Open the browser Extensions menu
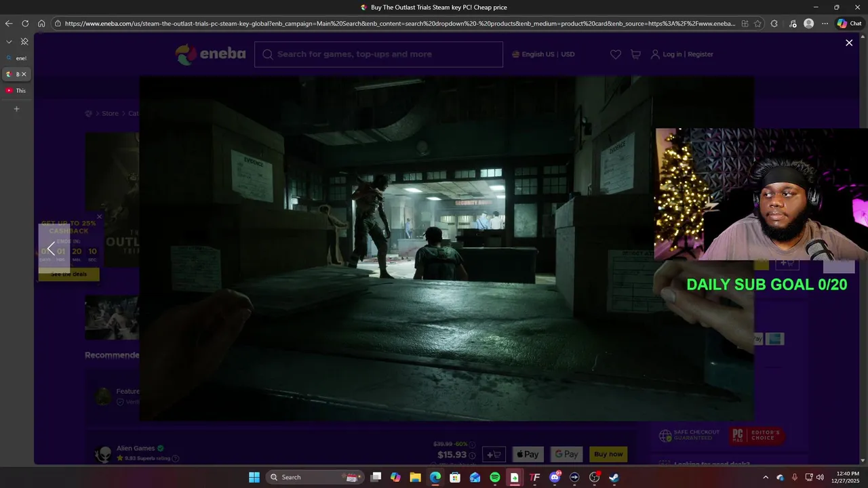The image size is (868, 488). coord(774,24)
